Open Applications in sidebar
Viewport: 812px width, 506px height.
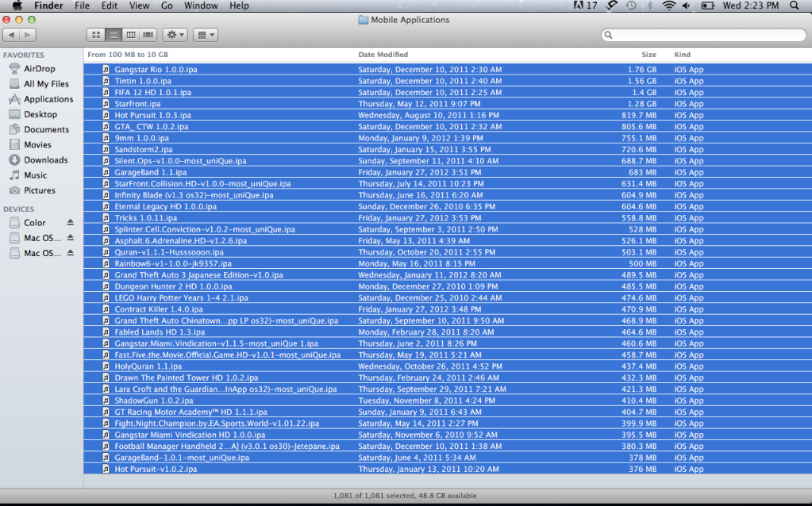click(41, 99)
